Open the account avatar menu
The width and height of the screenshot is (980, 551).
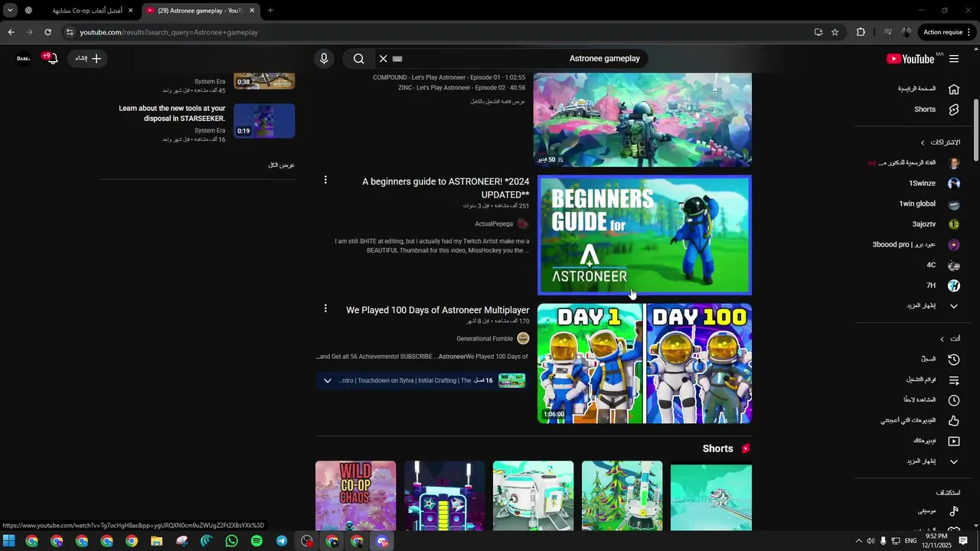(x=24, y=58)
